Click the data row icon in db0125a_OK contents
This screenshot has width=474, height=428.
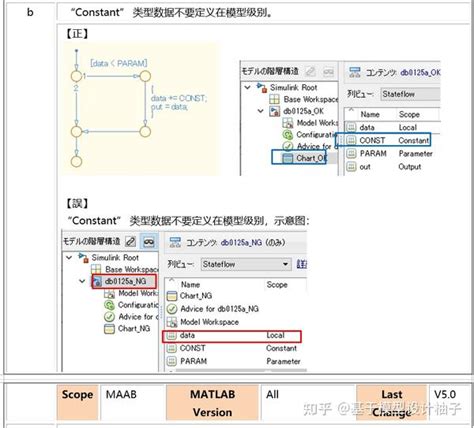tap(351, 127)
